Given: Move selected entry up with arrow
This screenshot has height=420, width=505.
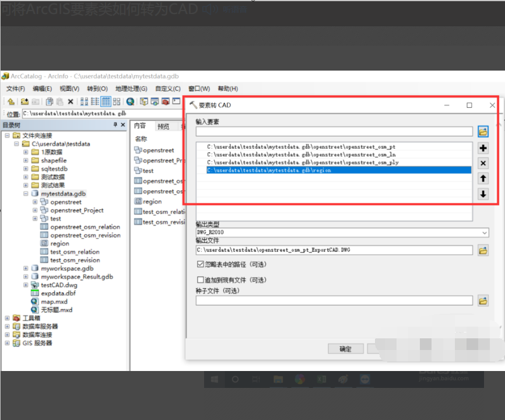Looking at the screenshot, I should coord(483,178).
